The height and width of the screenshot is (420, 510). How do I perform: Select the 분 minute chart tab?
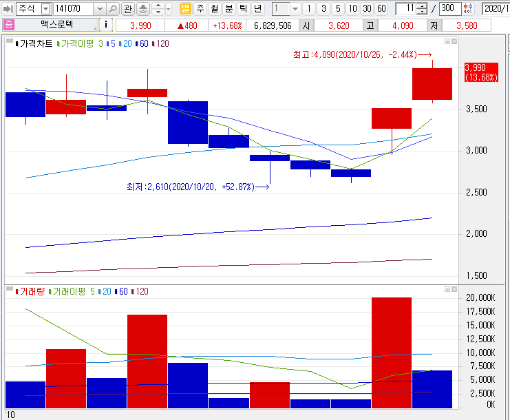[229, 9]
